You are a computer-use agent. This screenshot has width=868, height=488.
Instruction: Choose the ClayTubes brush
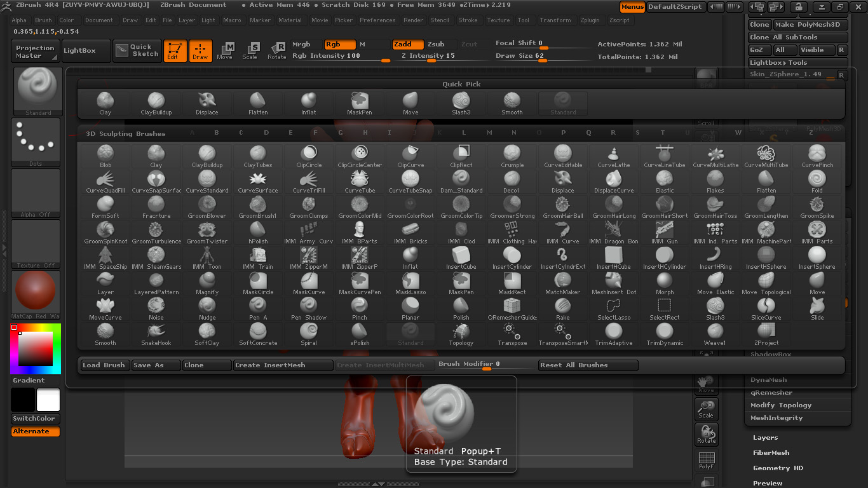pyautogui.click(x=258, y=156)
